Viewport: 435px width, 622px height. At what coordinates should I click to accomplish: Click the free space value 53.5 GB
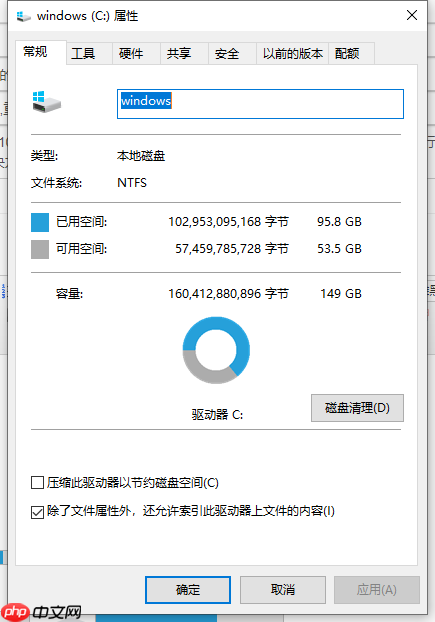tap(339, 249)
